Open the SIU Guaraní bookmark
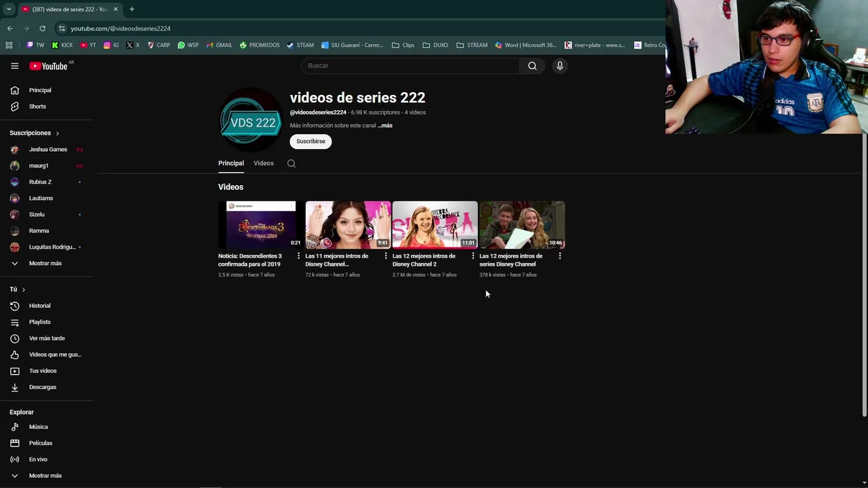The height and width of the screenshot is (488, 868). click(x=353, y=45)
